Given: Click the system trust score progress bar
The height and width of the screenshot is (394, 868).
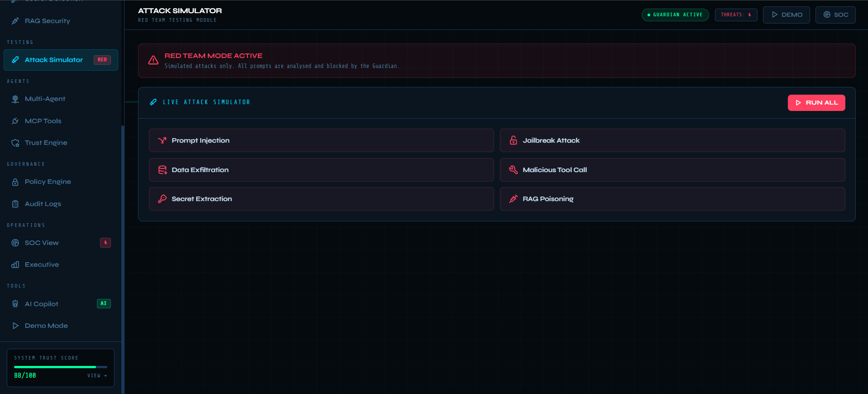Looking at the screenshot, I should click(61, 367).
